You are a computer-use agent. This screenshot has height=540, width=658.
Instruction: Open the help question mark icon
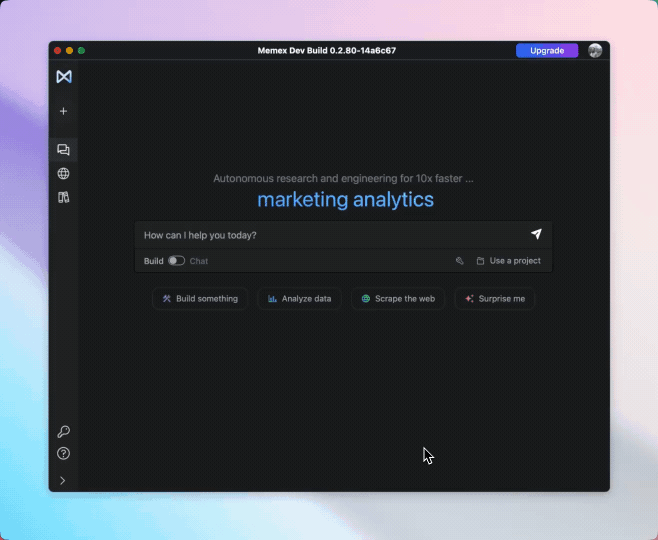(63, 454)
